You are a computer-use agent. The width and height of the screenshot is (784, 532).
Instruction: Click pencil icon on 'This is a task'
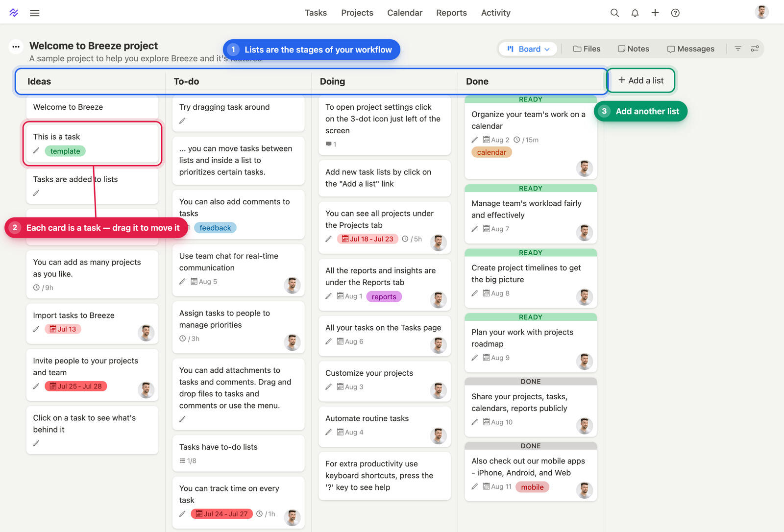[x=36, y=151]
